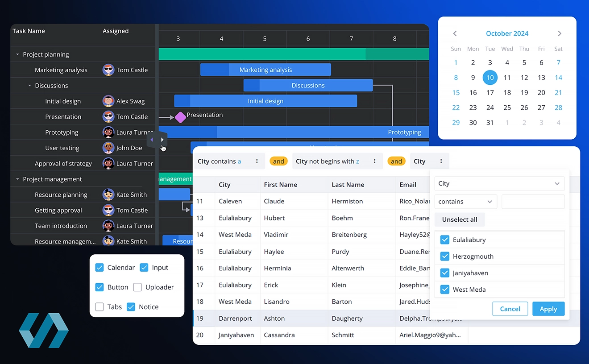
Task: Deselect Herzogmouth in the filter list
Action: coord(445,256)
